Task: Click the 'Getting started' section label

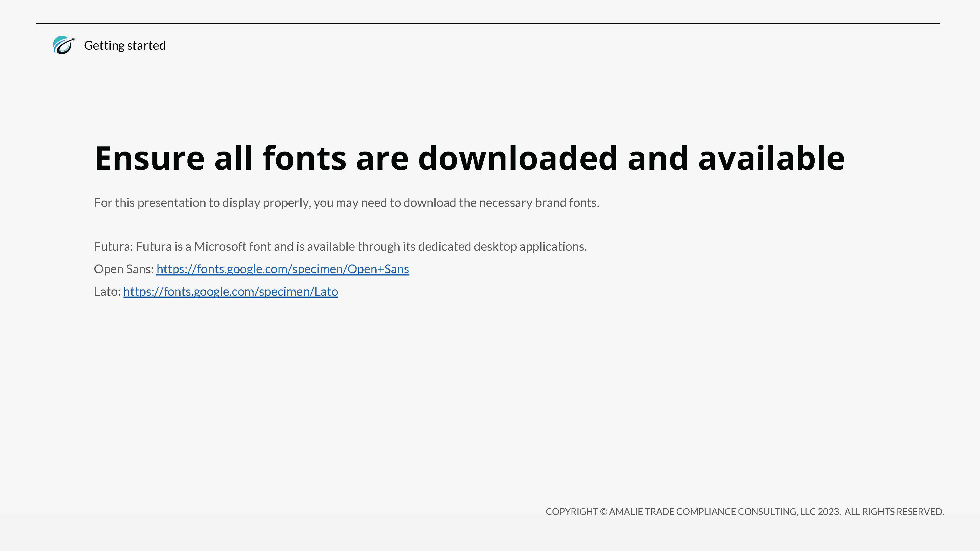Action: (x=125, y=46)
